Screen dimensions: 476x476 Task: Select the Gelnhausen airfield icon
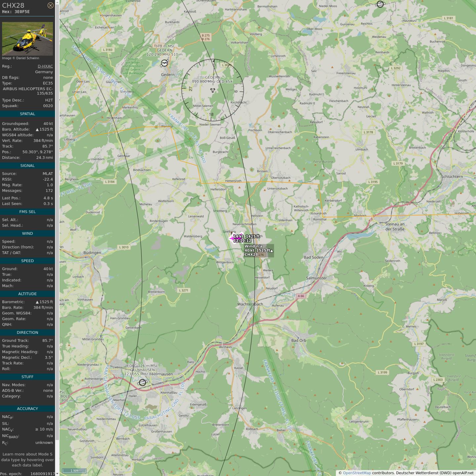(x=142, y=382)
